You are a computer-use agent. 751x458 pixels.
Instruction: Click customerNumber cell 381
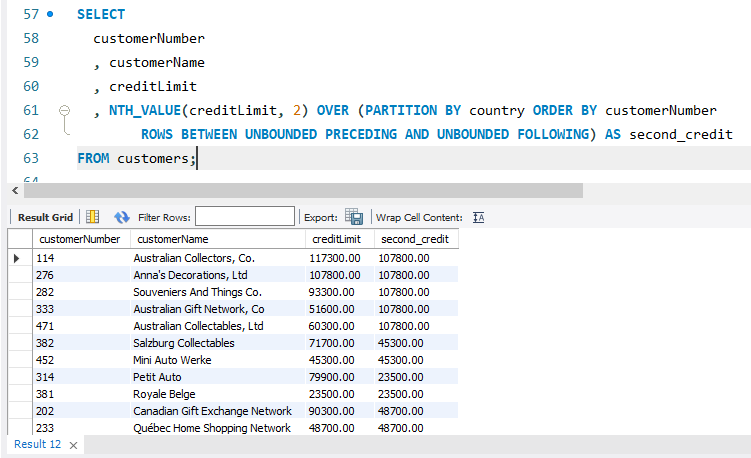coord(81,394)
